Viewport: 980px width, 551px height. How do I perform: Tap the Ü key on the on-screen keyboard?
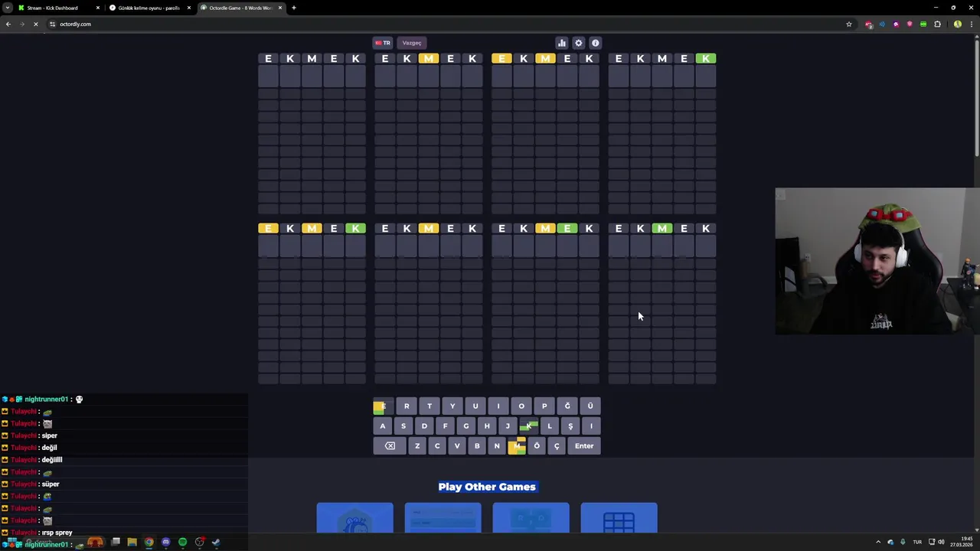pyautogui.click(x=590, y=406)
